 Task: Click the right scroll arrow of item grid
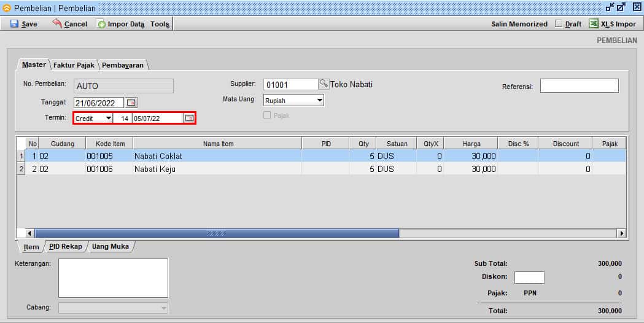(x=621, y=233)
